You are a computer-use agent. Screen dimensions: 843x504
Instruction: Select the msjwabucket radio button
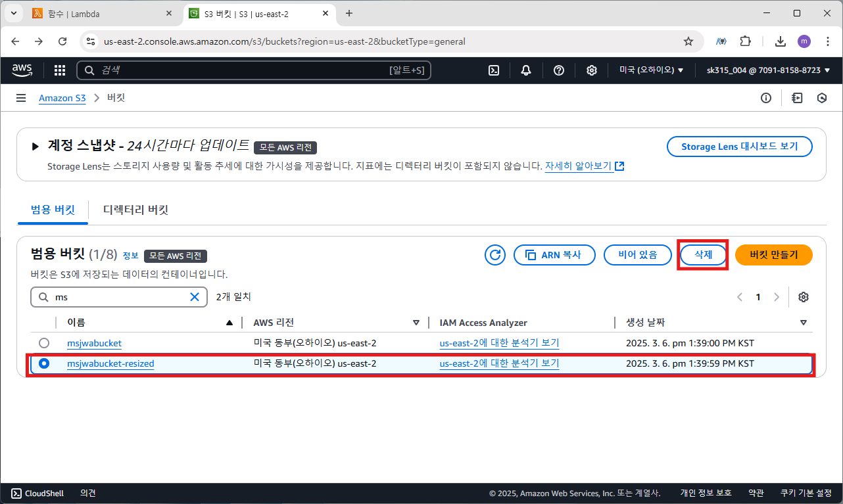point(44,343)
